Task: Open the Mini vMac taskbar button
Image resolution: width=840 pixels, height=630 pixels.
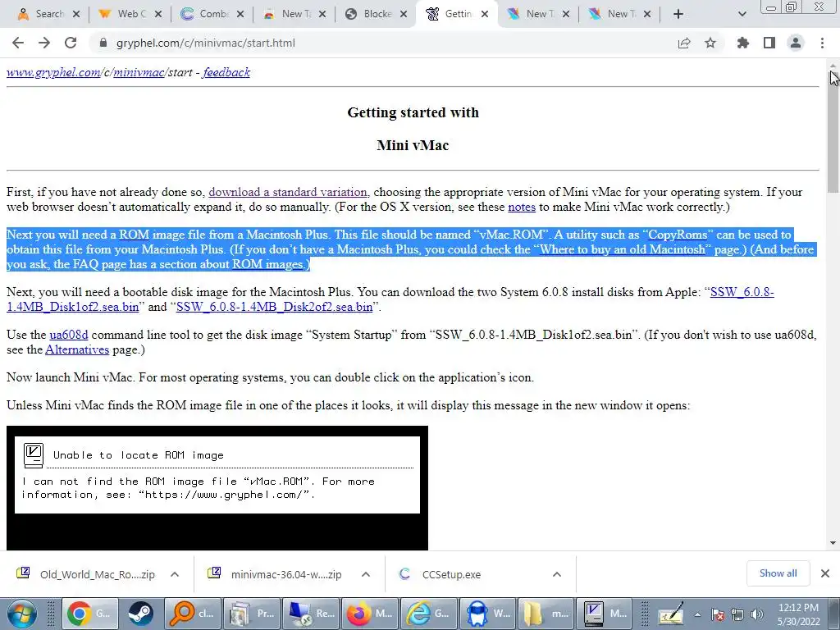Action: [605, 614]
